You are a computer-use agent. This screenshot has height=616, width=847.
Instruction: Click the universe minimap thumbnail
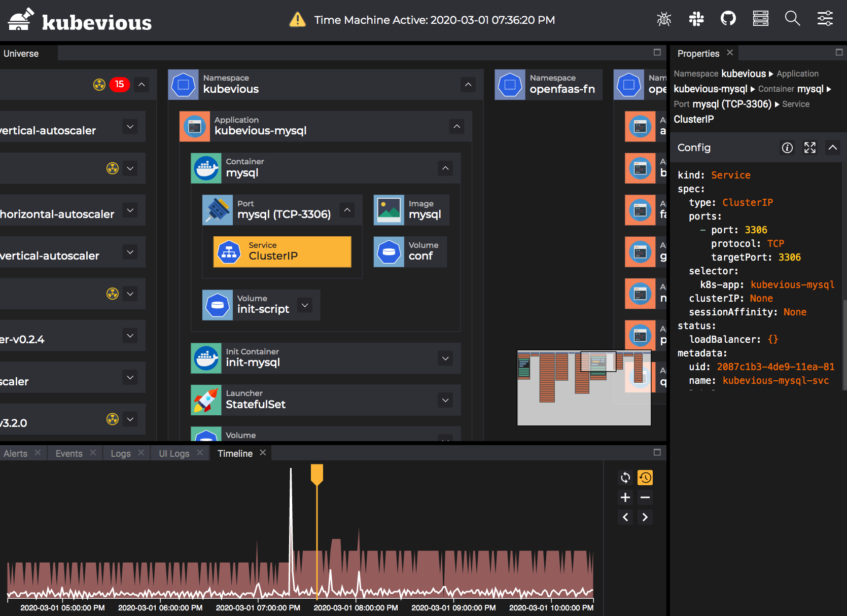[x=584, y=388]
